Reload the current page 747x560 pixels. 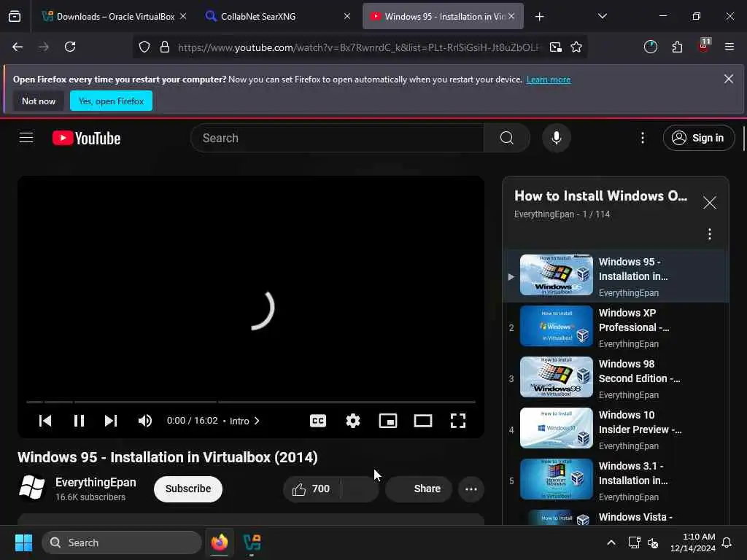coord(70,47)
